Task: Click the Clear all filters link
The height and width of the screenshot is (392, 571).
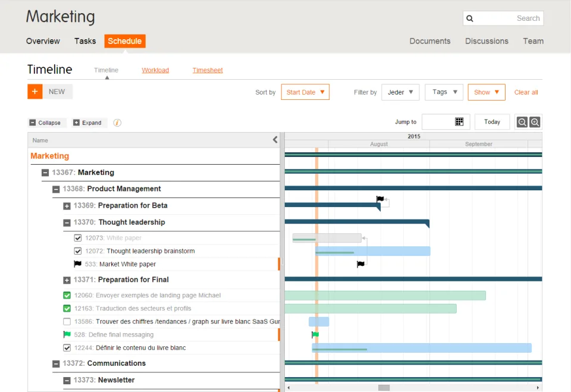Action: [526, 92]
